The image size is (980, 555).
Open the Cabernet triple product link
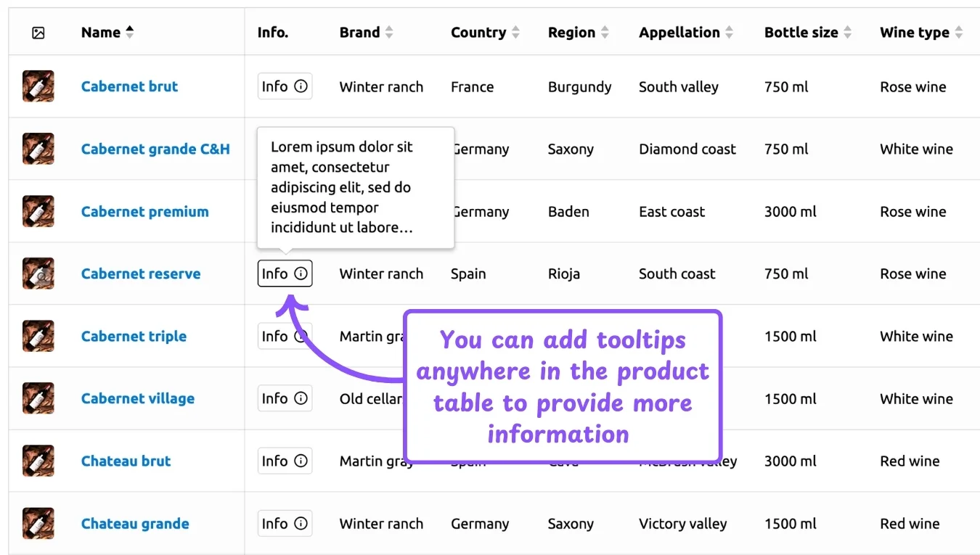pos(134,336)
